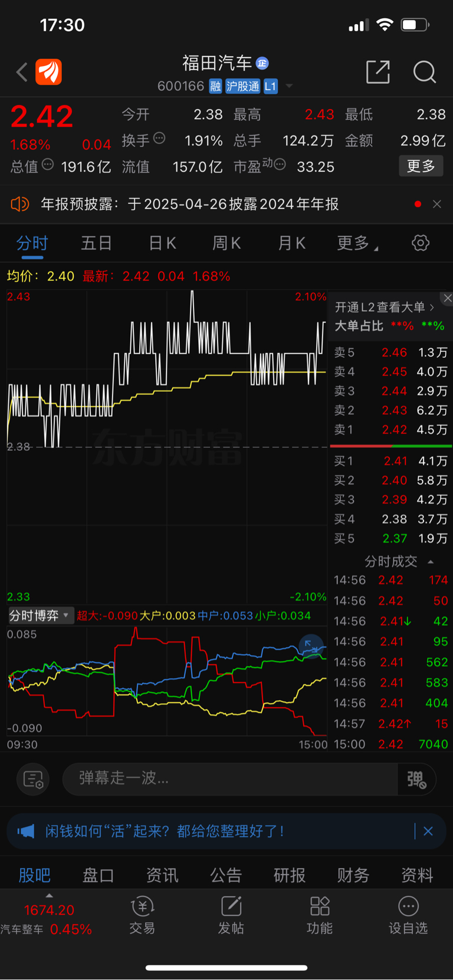Screen dimensions: 453x980
Task: Select the 卖5 2.46 order row
Action: point(390,352)
